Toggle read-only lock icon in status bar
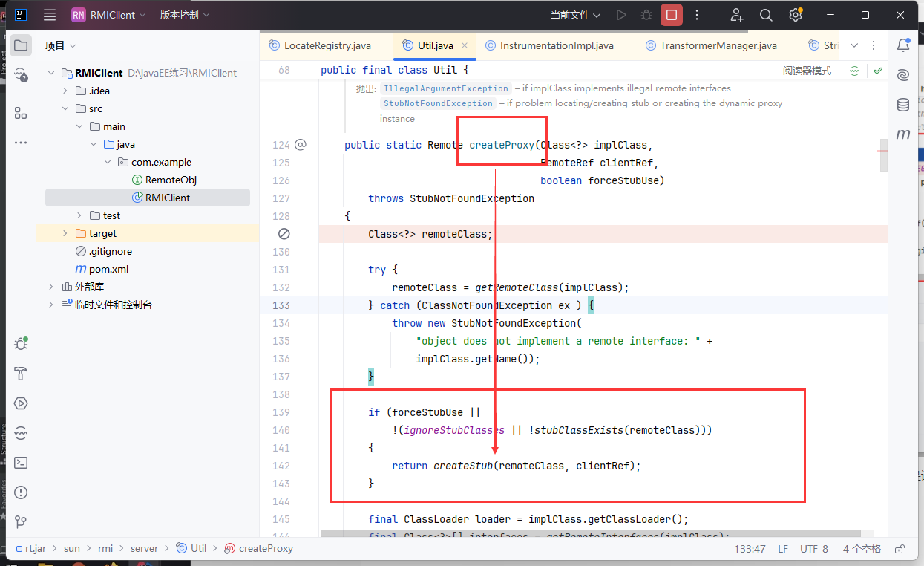This screenshot has height=566, width=924. tap(900, 549)
